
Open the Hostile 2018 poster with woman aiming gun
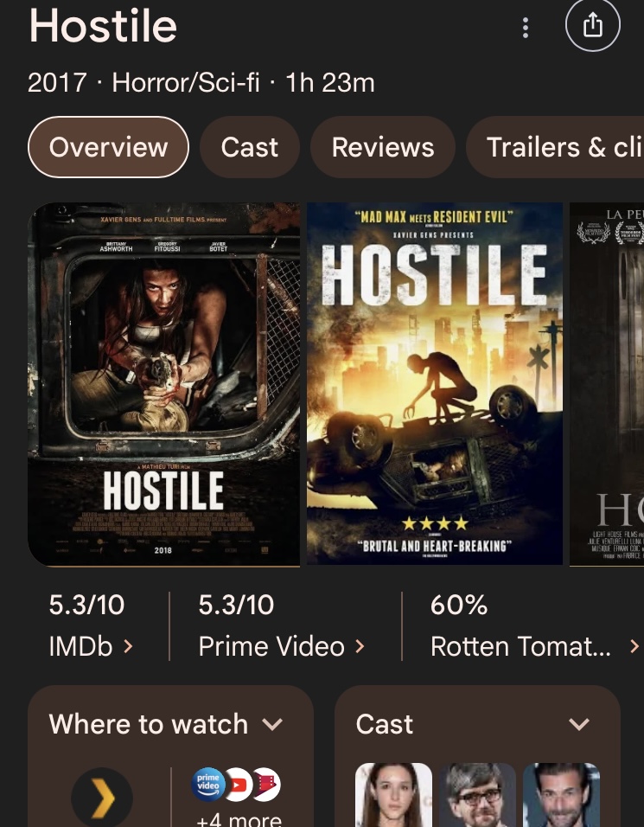pyautogui.click(x=164, y=384)
